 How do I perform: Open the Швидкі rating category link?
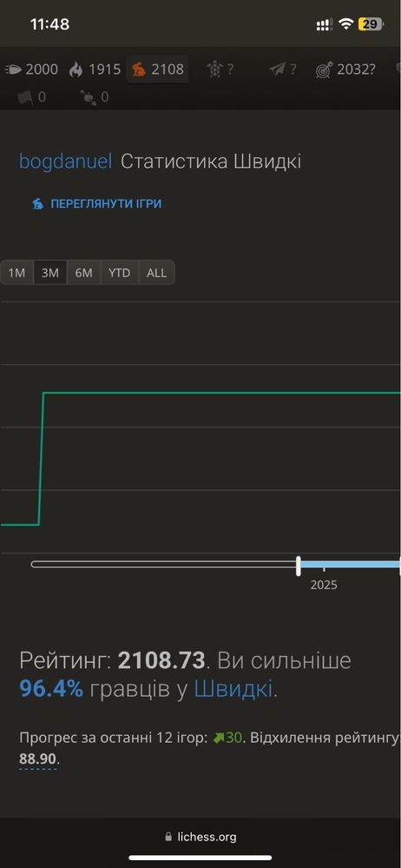tap(233, 689)
